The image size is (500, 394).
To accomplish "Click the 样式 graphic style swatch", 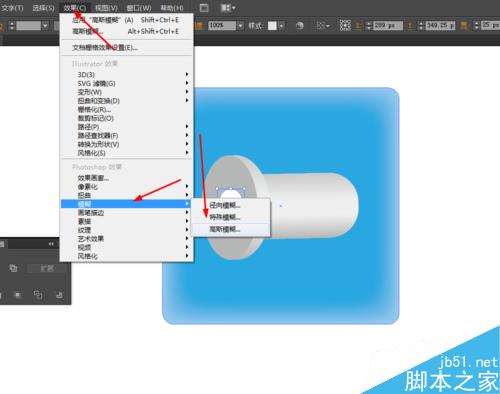I will point(272,26).
